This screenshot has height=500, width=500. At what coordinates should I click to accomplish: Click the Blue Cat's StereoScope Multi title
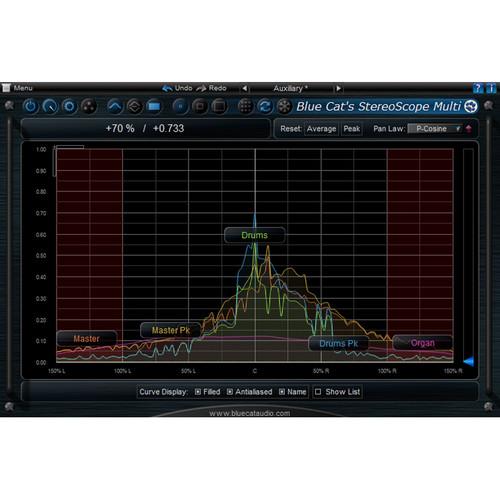[379, 106]
